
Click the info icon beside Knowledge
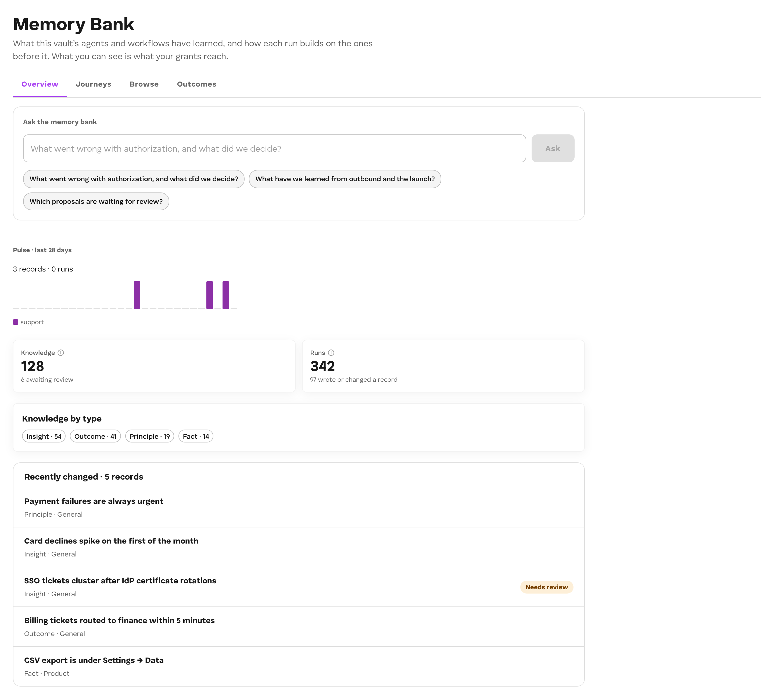click(61, 352)
